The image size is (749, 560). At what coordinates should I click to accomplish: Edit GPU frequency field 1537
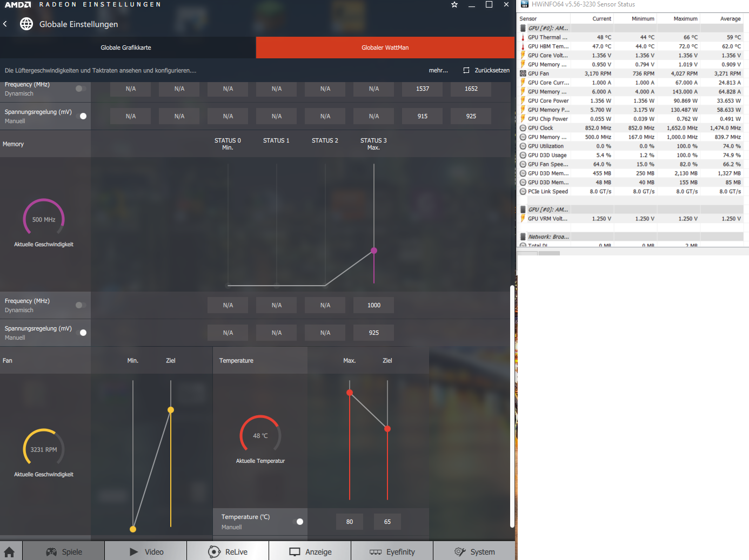click(x=423, y=89)
